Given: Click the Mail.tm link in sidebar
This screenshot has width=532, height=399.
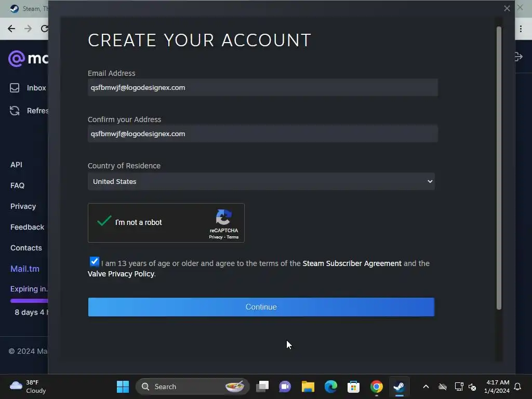Looking at the screenshot, I should 25,269.
